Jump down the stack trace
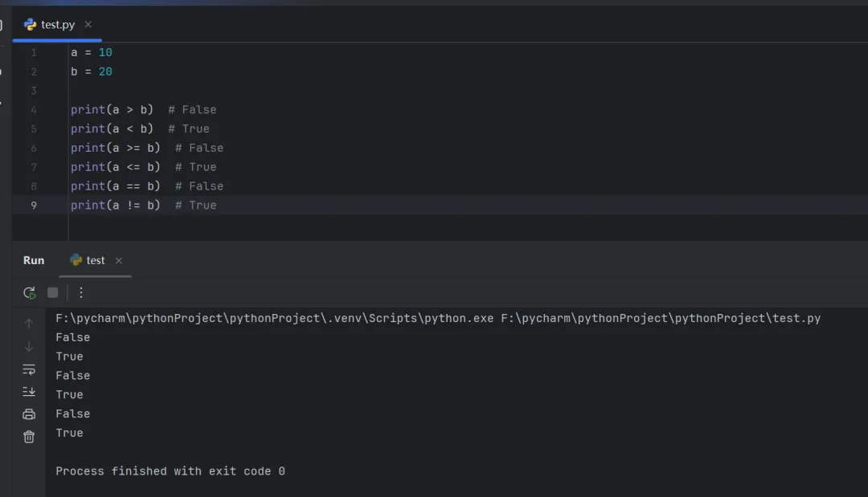Screen dimensions: 868x497 (x=29, y=347)
